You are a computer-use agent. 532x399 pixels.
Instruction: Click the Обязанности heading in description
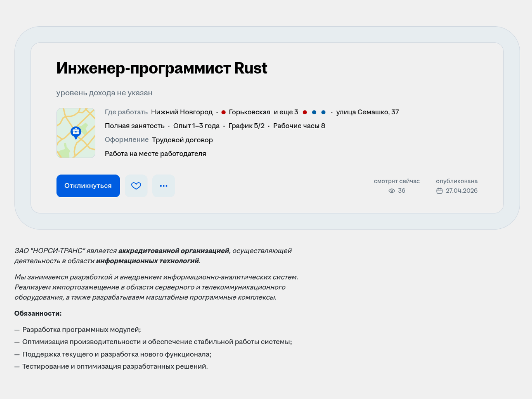38,314
